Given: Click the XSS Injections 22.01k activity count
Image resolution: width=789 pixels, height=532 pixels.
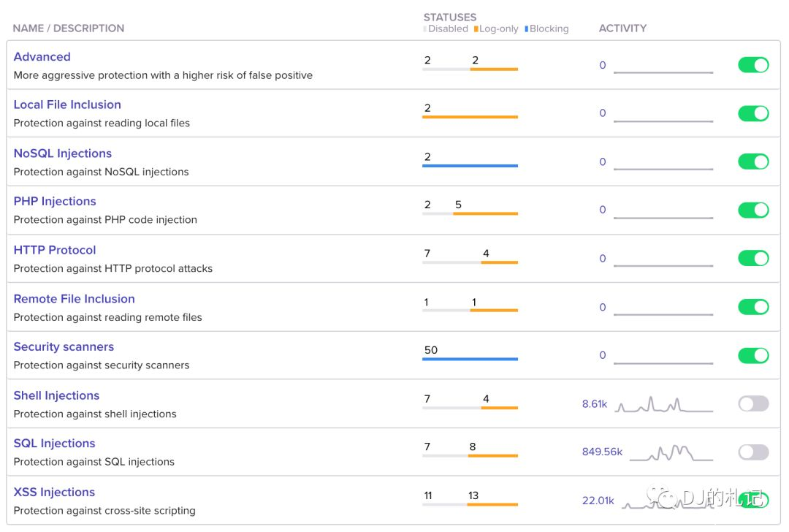Looking at the screenshot, I should tap(598, 501).
